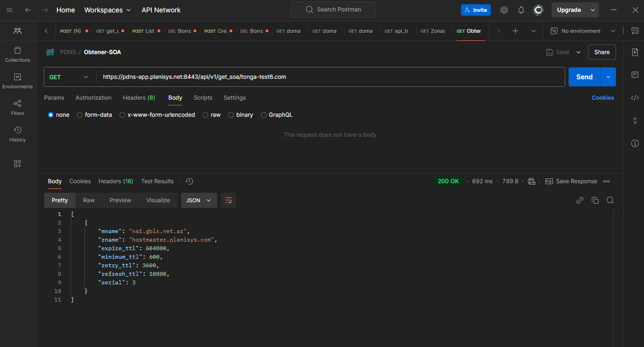Viewport: 644px width, 347px height.
Task: Open the Comments icon in the right sidebar
Action: pyautogui.click(x=635, y=75)
